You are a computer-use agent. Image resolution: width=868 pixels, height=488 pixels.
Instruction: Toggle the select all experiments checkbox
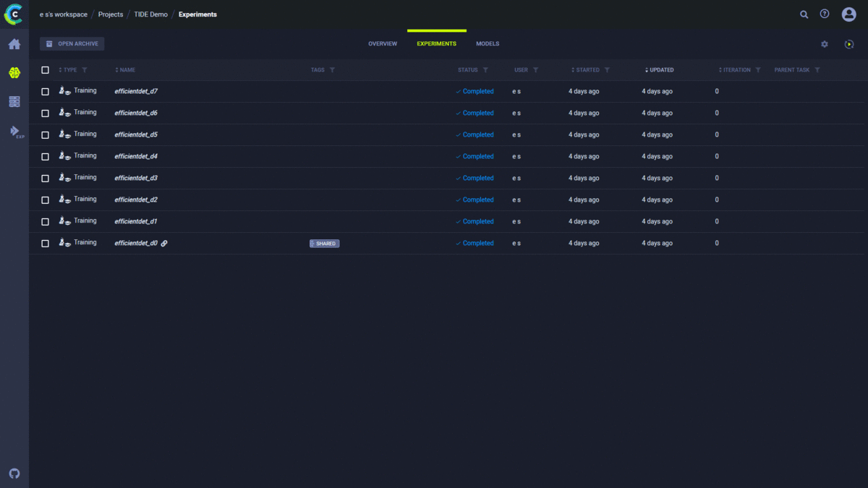point(45,70)
